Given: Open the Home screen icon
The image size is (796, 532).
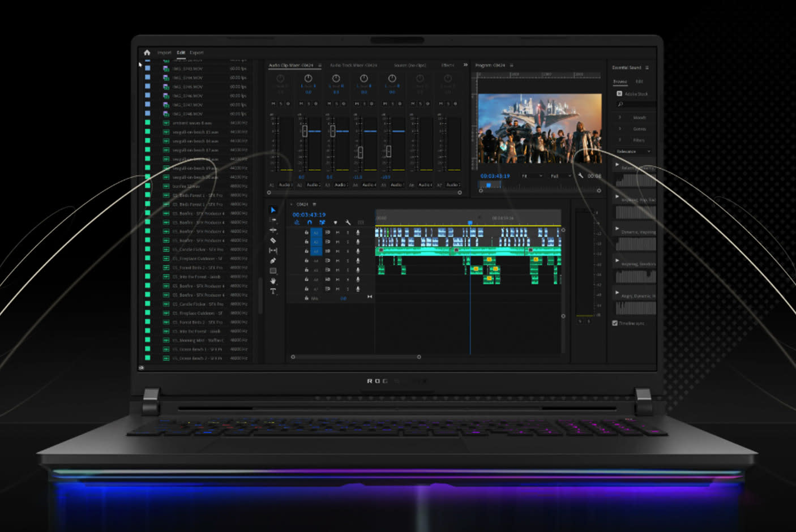Looking at the screenshot, I should point(147,53).
